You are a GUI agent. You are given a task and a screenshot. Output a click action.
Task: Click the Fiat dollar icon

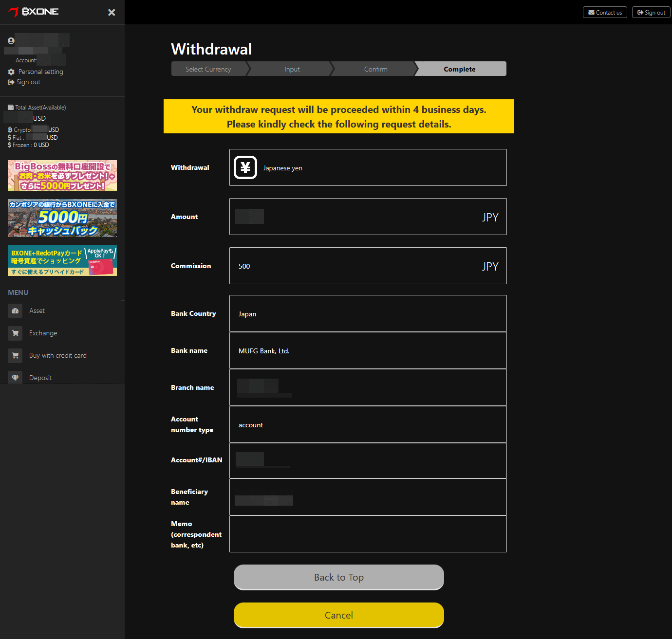[9, 138]
